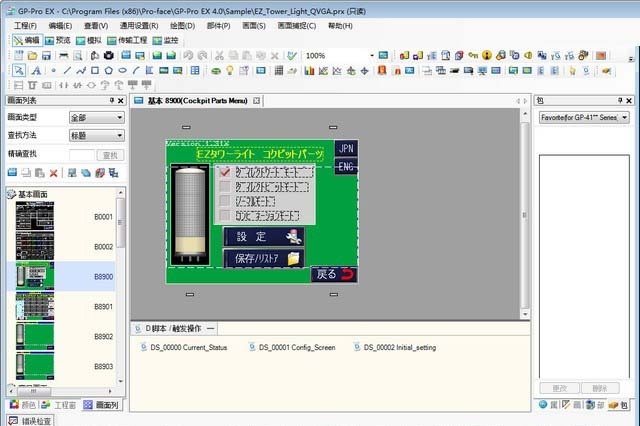The width and height of the screenshot is (640, 426).
Task: Click the 精确查找 search input field
Action: 82,155
